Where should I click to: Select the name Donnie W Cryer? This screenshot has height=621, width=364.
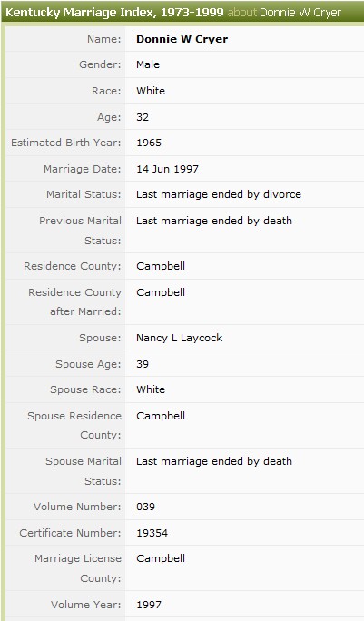(182, 39)
